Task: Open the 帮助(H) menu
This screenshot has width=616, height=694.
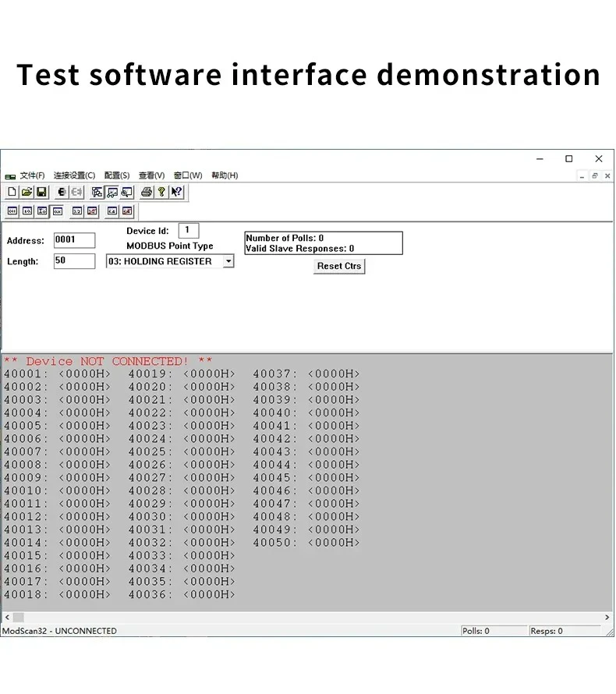Action: (225, 175)
